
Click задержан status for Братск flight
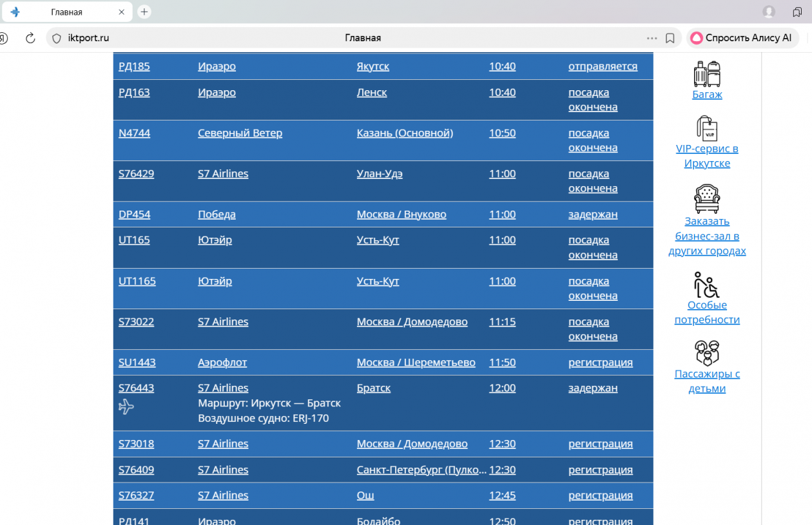coord(592,388)
